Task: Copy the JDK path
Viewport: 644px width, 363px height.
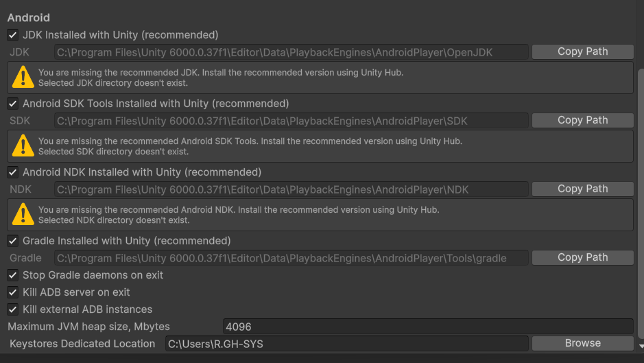Action: tap(582, 51)
